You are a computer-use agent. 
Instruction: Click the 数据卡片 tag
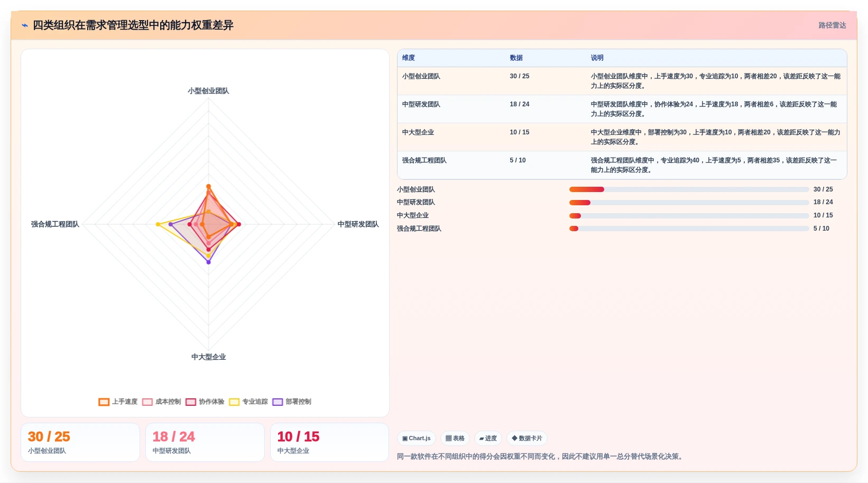[x=527, y=438]
